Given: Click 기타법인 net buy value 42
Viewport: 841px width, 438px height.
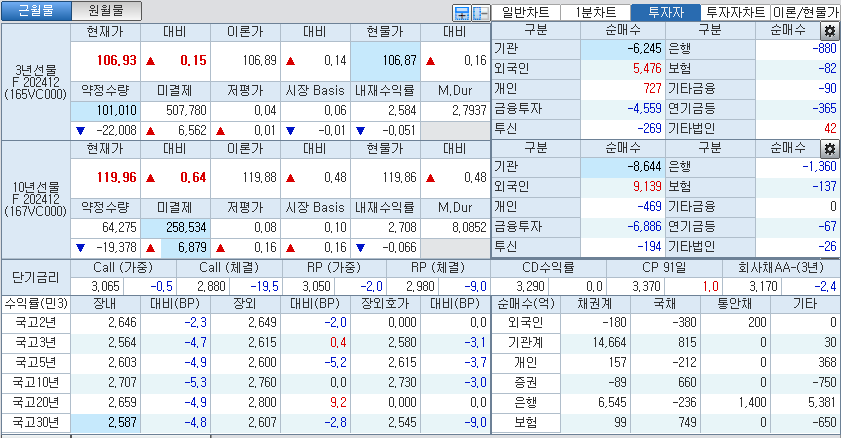Looking at the screenshot, I should tap(796, 129).
